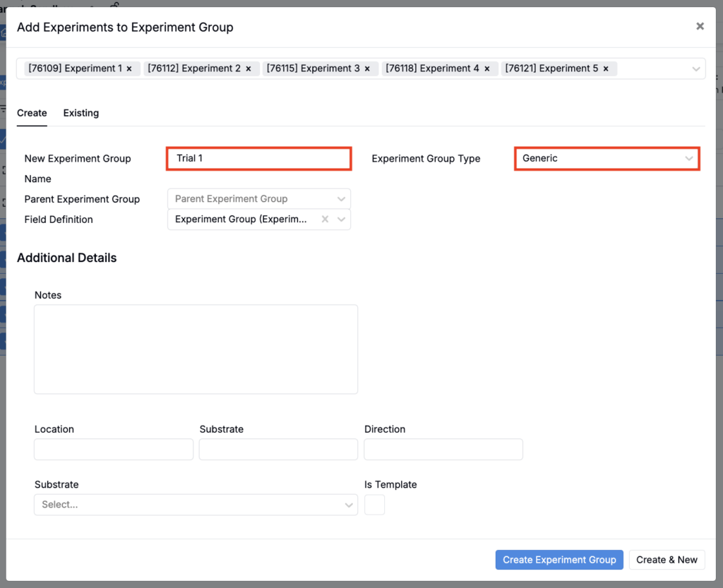The width and height of the screenshot is (723, 588).
Task: Click Create Experiment Group button
Action: pyautogui.click(x=559, y=560)
